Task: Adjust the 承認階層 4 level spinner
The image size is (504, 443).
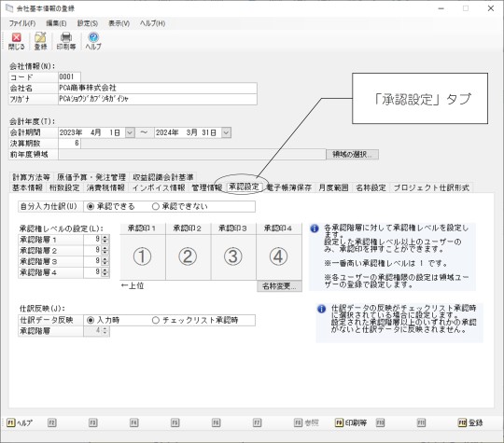Action: 105,272
